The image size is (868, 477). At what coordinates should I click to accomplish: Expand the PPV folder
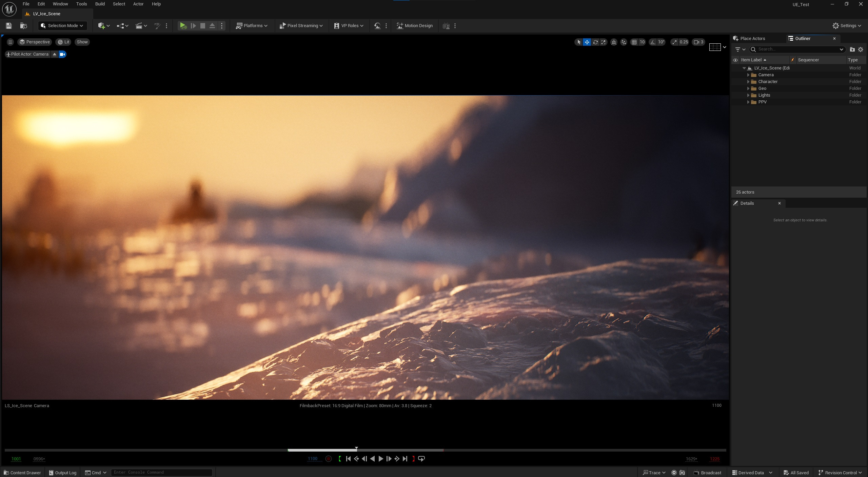[748, 102]
